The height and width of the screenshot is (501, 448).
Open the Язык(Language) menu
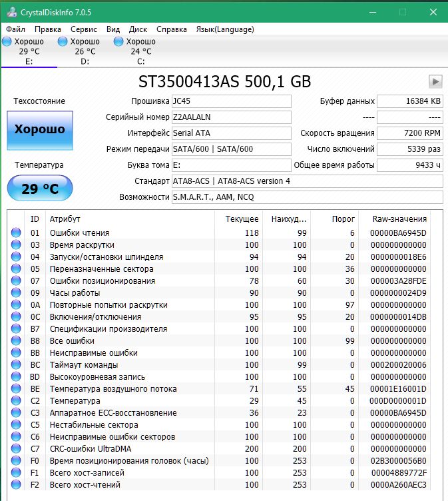[x=225, y=29]
